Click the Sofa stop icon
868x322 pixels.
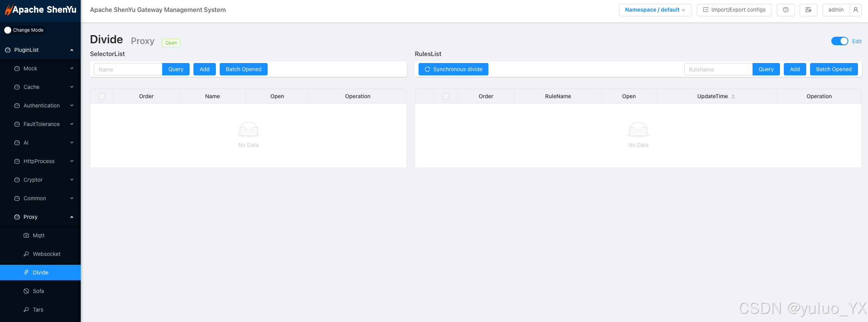[26, 291]
